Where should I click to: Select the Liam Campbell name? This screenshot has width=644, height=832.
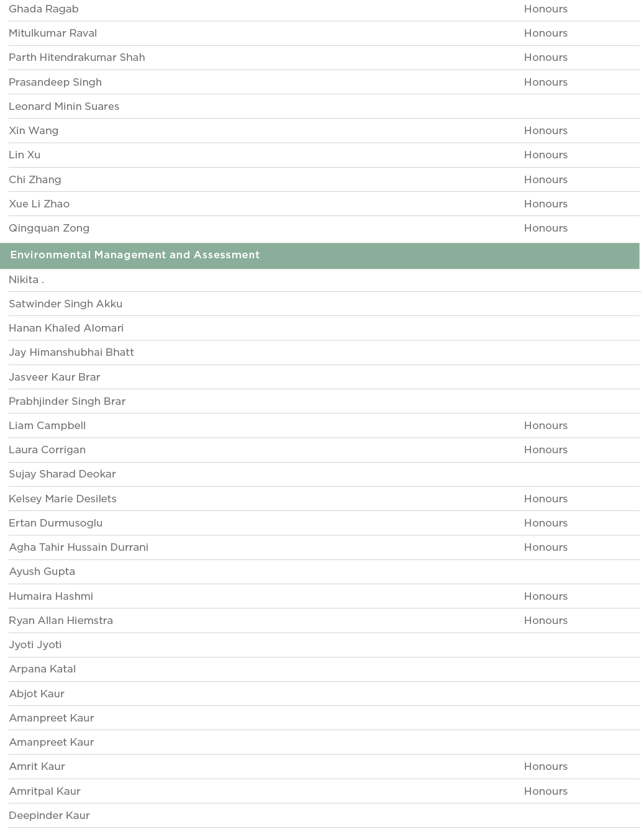click(x=47, y=426)
